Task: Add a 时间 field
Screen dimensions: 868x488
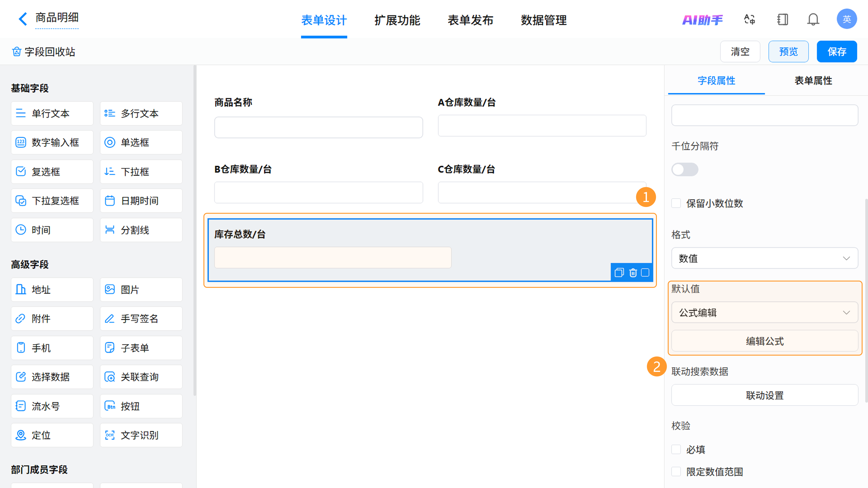Action: (x=52, y=230)
